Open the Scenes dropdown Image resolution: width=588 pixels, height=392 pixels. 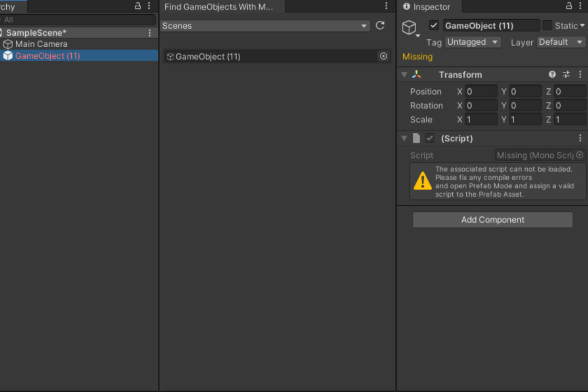[x=264, y=26]
